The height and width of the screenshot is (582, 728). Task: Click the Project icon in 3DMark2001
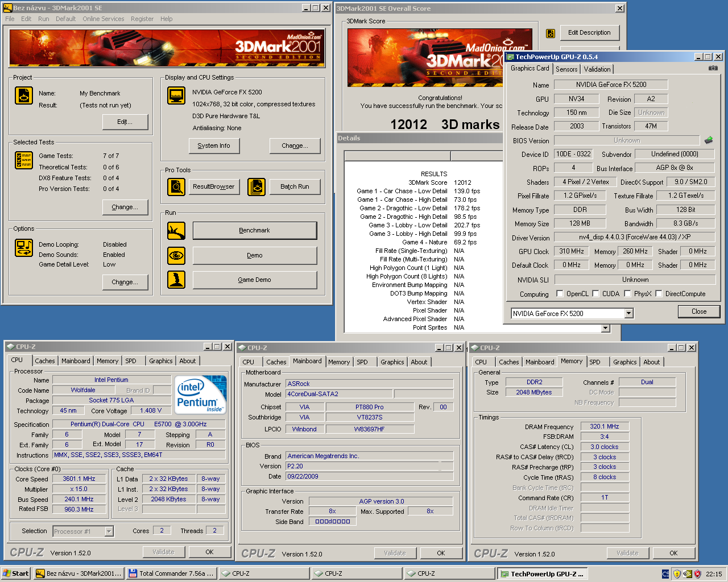coord(24,95)
